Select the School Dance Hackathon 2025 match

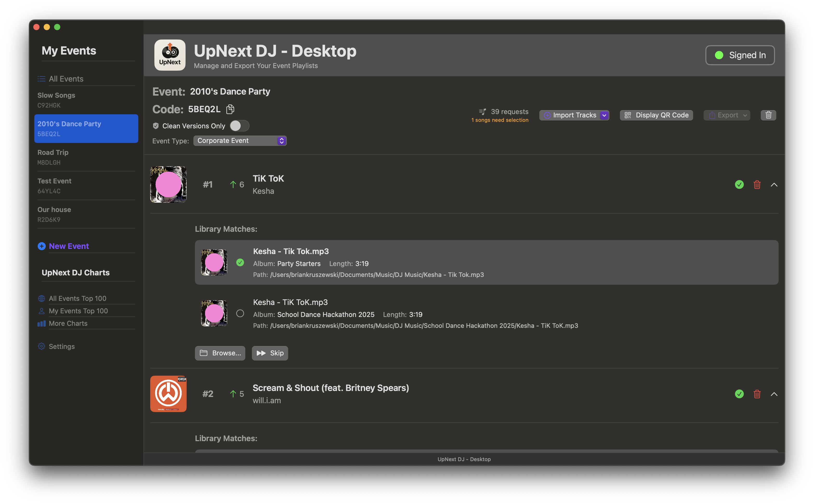pyautogui.click(x=240, y=313)
